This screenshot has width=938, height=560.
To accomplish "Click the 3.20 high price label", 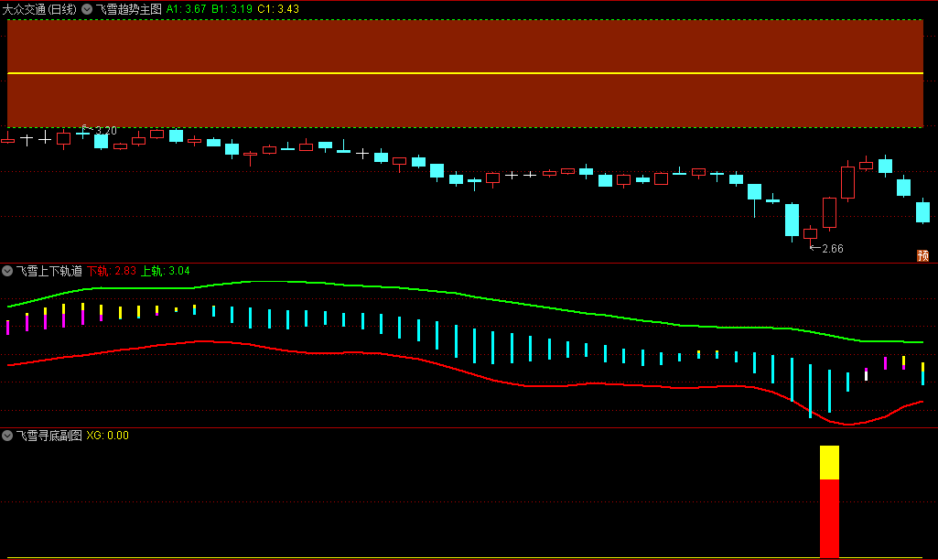I will coord(106,131).
